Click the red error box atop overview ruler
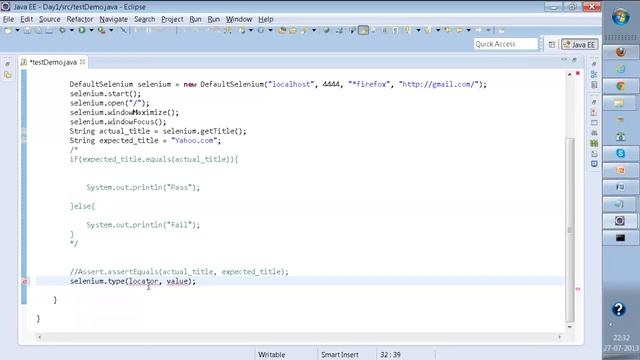Viewport: 640px width, 360px height. [578, 73]
